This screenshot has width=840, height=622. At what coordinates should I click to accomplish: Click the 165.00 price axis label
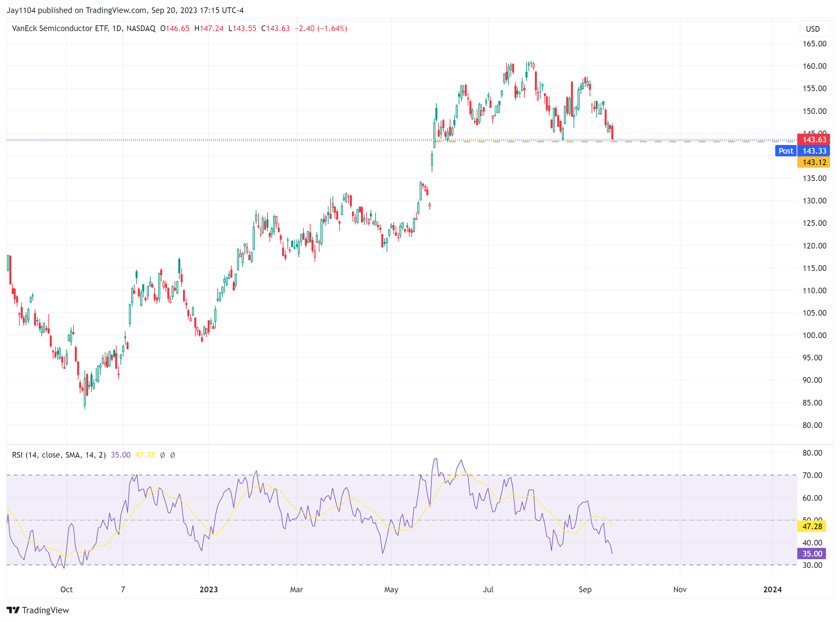pyautogui.click(x=814, y=44)
